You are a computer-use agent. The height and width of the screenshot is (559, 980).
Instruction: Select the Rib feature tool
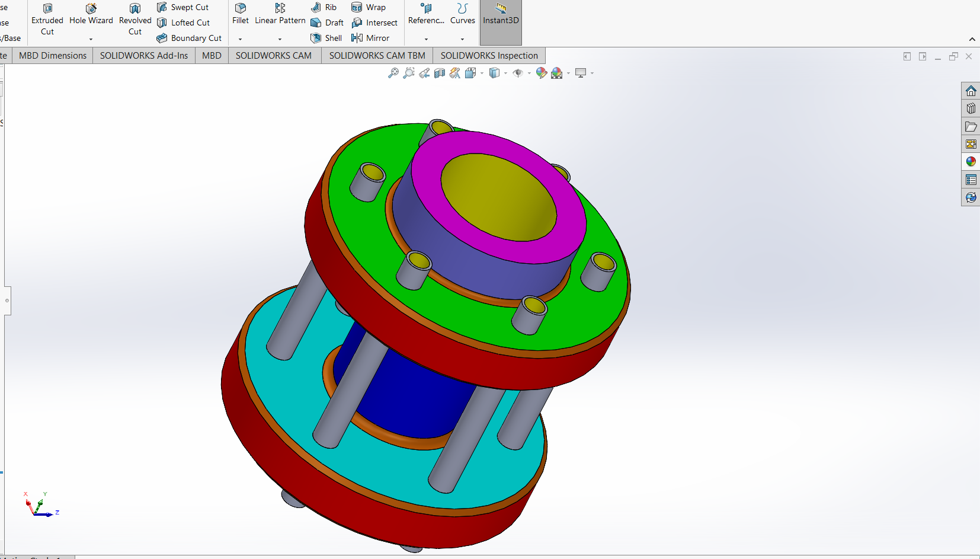pos(324,7)
